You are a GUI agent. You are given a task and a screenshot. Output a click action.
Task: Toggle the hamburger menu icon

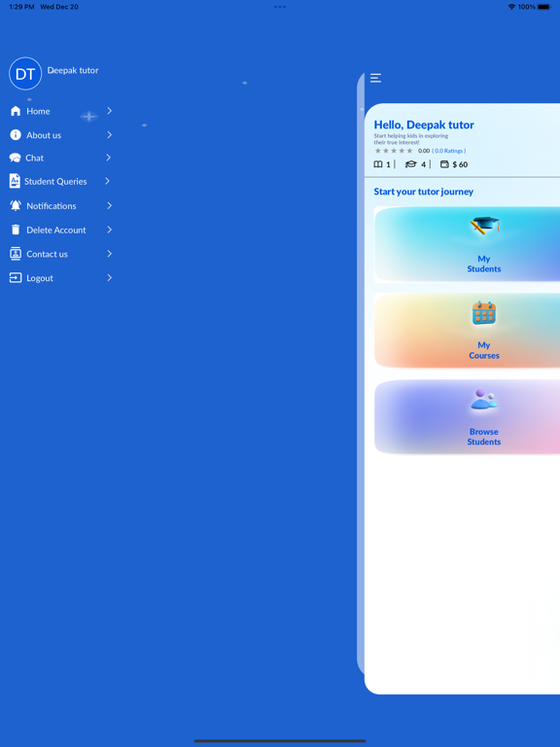tap(375, 78)
